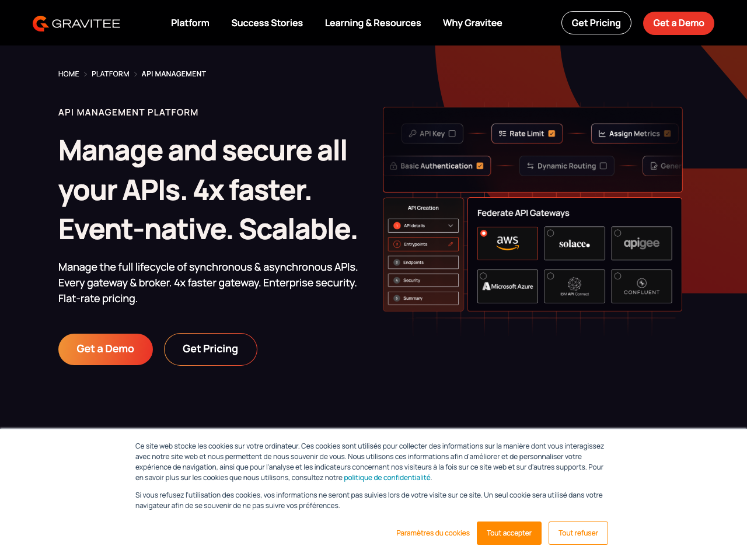Click the Basic Authentication lock icon

393,166
